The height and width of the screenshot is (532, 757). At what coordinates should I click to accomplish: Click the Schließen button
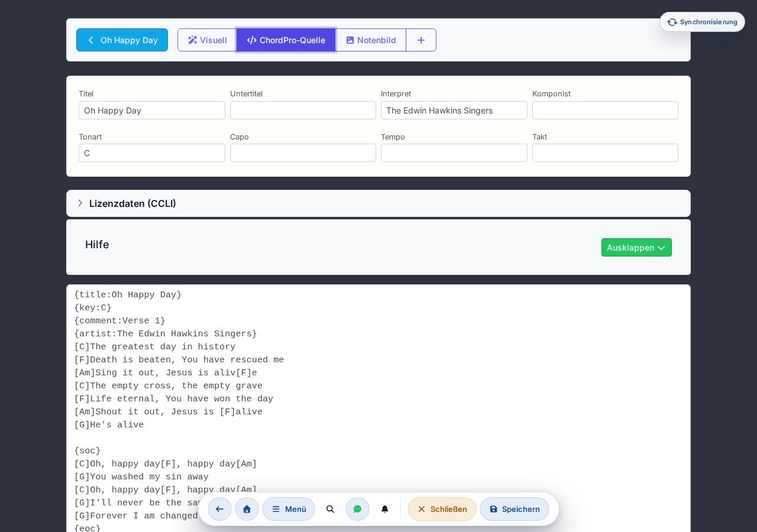pyautogui.click(x=442, y=509)
